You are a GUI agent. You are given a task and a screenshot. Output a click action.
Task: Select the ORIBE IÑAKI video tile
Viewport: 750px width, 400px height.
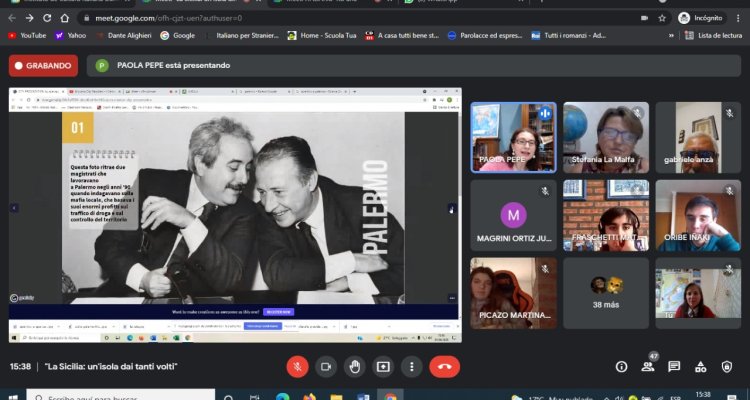tap(698, 215)
